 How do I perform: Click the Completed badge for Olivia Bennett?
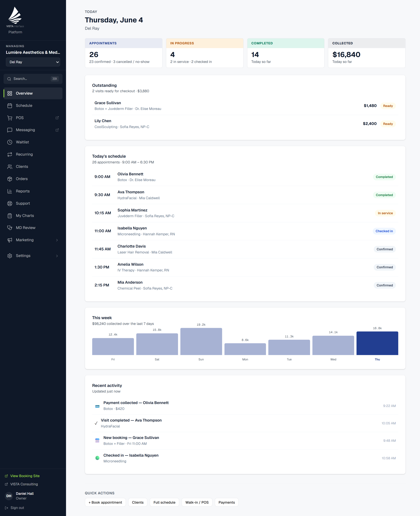pyautogui.click(x=384, y=177)
